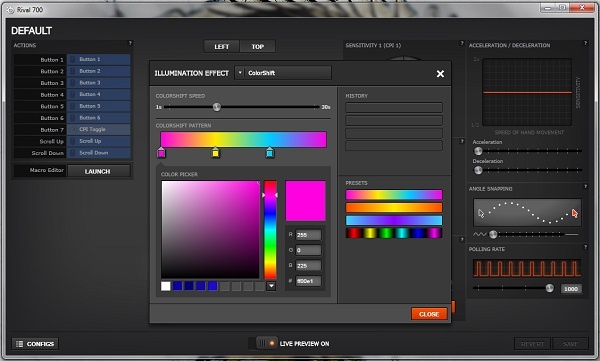Screen dimensions: 600x361
Task: Click the R value input field
Action: [308, 235]
